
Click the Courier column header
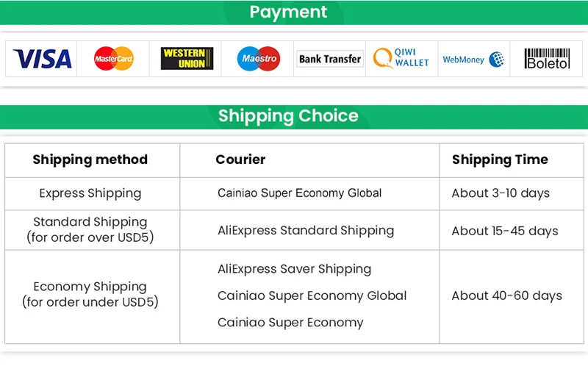click(240, 160)
